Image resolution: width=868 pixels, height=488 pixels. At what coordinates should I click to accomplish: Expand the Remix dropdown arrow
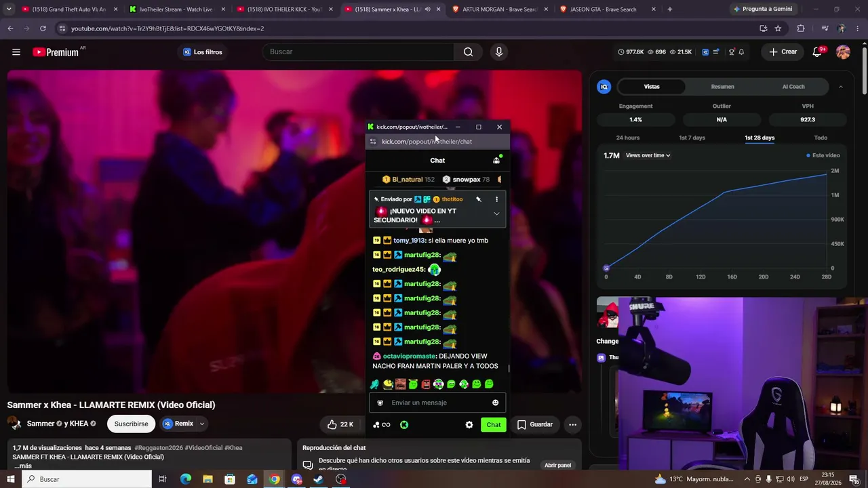click(x=201, y=424)
